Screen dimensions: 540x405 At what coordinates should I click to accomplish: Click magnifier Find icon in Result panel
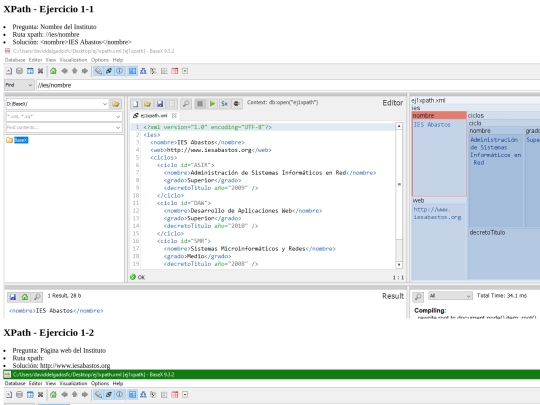(x=37, y=297)
